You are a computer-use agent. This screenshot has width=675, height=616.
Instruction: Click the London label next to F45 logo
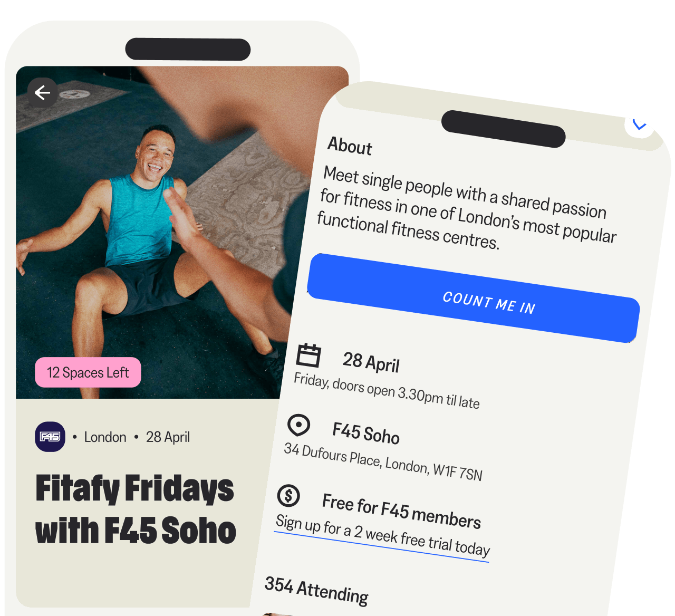click(x=105, y=437)
